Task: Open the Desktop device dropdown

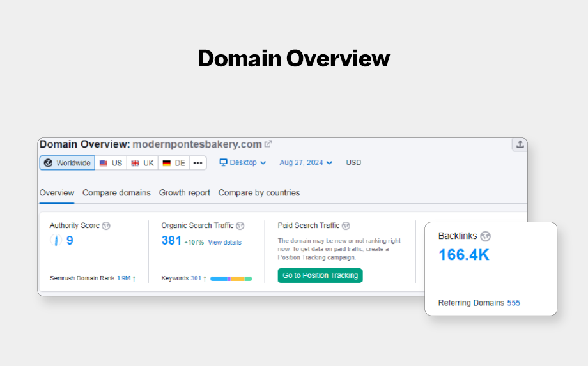Action: pyautogui.click(x=243, y=163)
